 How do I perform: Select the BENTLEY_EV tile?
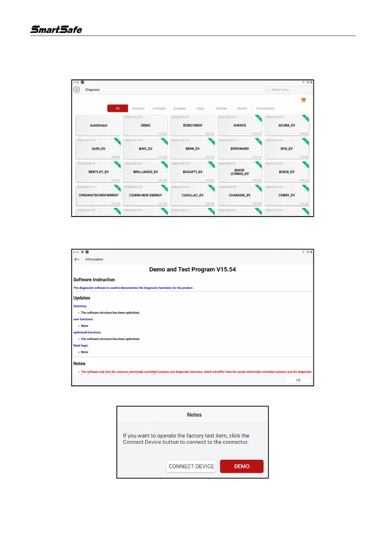tap(98, 172)
